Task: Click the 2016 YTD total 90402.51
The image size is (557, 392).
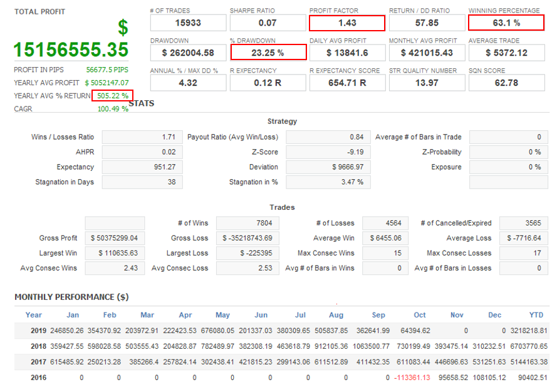Action: (533, 378)
